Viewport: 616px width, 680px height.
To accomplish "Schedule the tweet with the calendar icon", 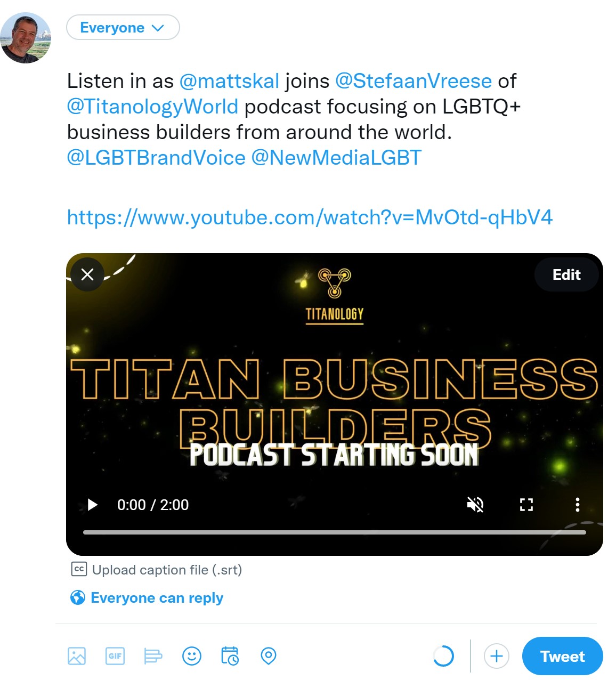I will coord(230,656).
